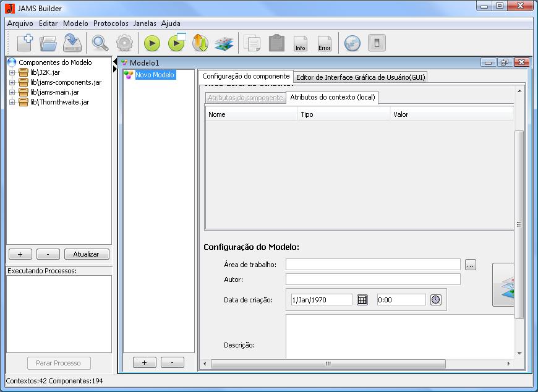This screenshot has width=538, height=392.
Task: Open a model with the folder icon
Action: [x=48, y=43]
